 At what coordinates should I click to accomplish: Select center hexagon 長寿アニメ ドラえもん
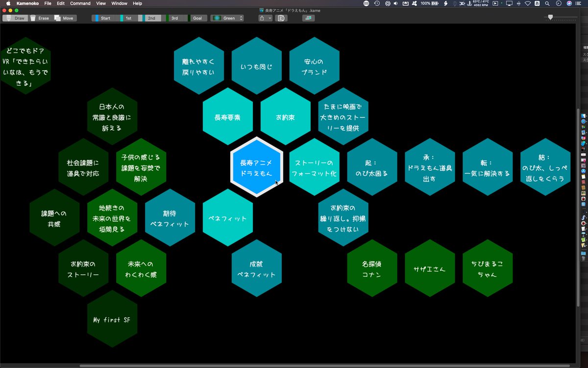tap(256, 167)
